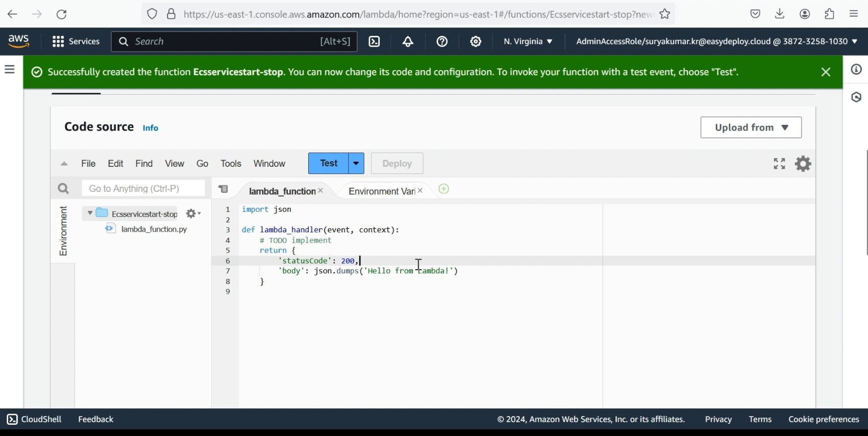This screenshot has height=436, width=868.
Task: Dismiss the success notification banner
Action: tap(826, 72)
